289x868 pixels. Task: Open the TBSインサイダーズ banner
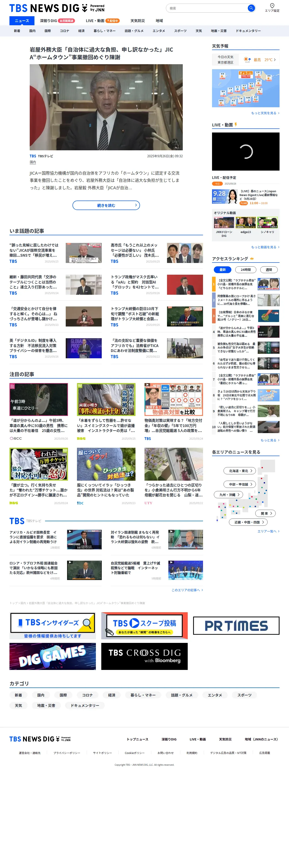point(52,626)
